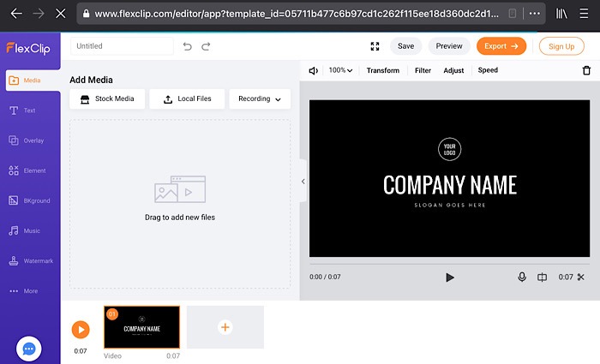Click the Untitled project name field
The image size is (600, 364).
pos(122,46)
